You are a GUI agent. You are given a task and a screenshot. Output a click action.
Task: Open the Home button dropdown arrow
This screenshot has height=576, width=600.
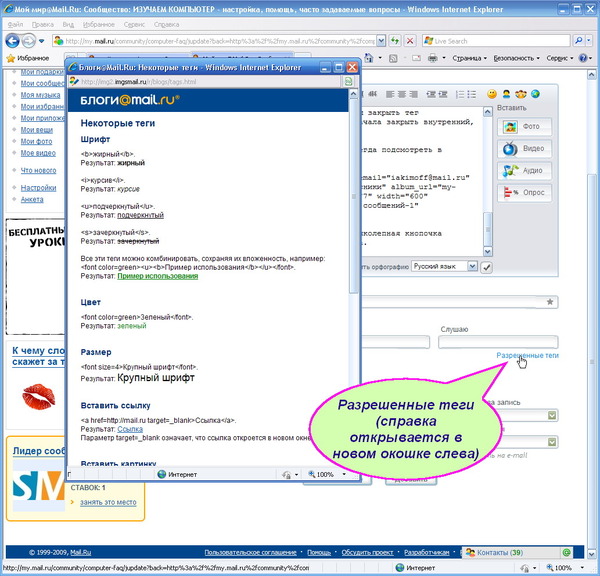point(380,58)
